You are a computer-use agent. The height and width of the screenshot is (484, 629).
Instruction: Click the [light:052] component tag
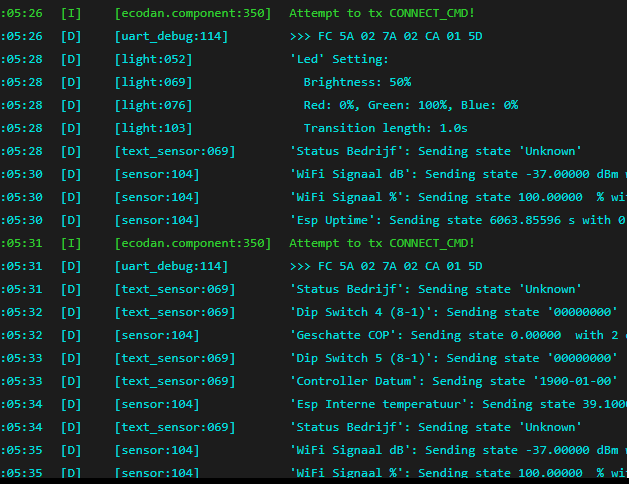click(153, 59)
